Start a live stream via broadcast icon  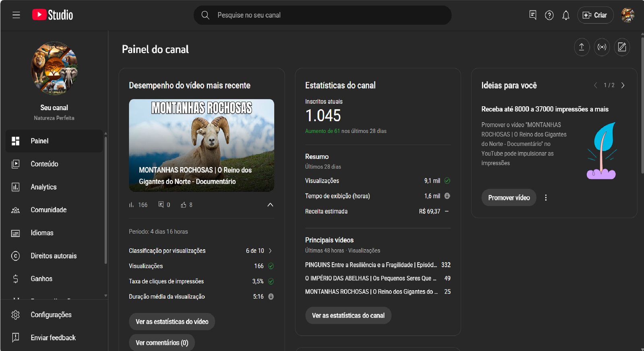coord(602,47)
